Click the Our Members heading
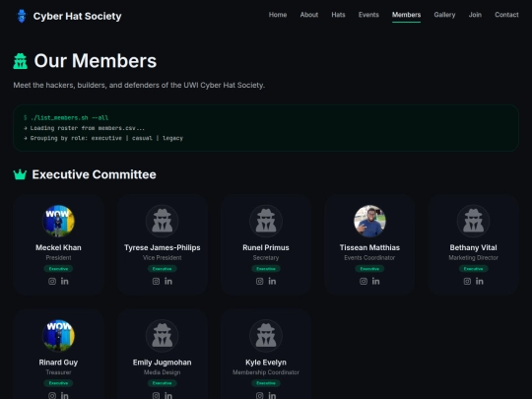The width and height of the screenshot is (532, 399). [x=96, y=61]
